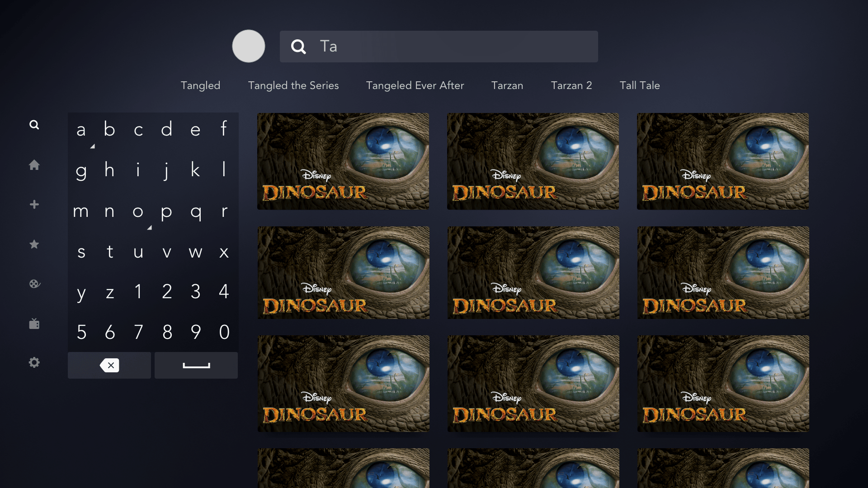868x488 pixels.
Task: Tap the letter b key
Action: tap(109, 130)
